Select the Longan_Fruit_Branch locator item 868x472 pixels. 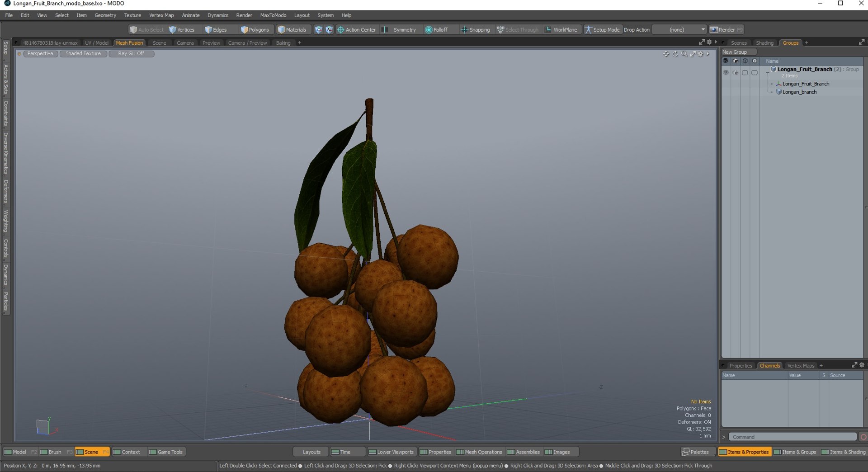click(x=806, y=84)
